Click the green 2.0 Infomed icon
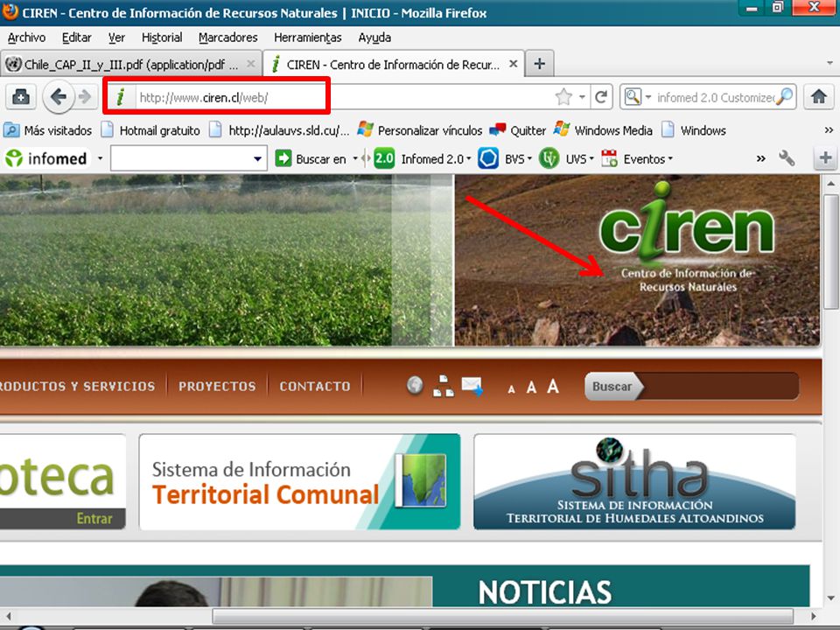The width and height of the screenshot is (840, 630). [x=384, y=158]
